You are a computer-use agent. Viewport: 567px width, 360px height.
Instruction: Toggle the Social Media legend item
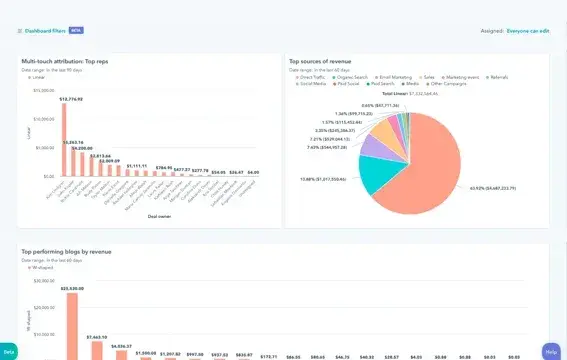311,84
